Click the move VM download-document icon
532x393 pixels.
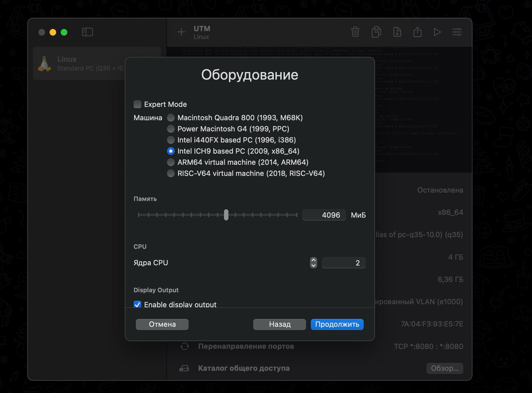point(397,32)
